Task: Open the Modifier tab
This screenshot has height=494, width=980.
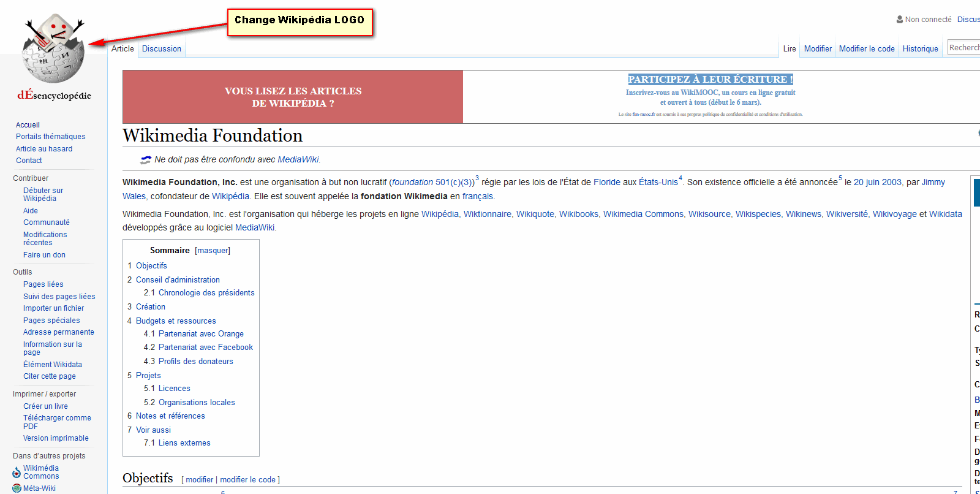Action: [x=818, y=49]
